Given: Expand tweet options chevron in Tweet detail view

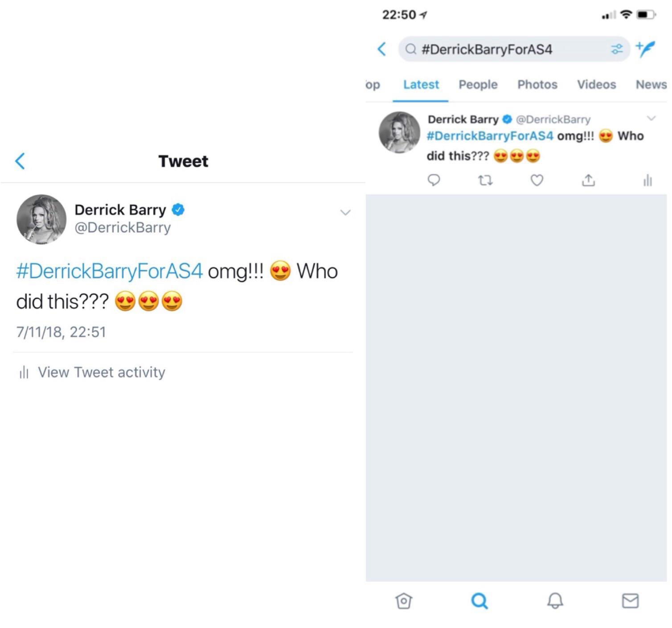Looking at the screenshot, I should pos(345,212).
